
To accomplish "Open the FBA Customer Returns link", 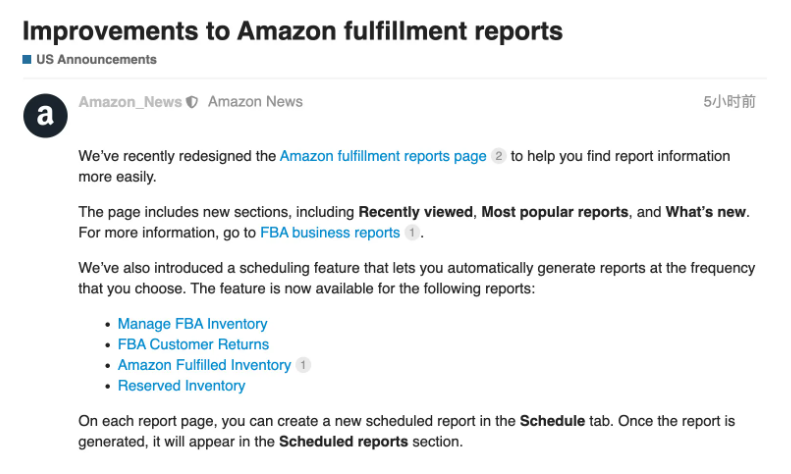I will (x=193, y=344).
